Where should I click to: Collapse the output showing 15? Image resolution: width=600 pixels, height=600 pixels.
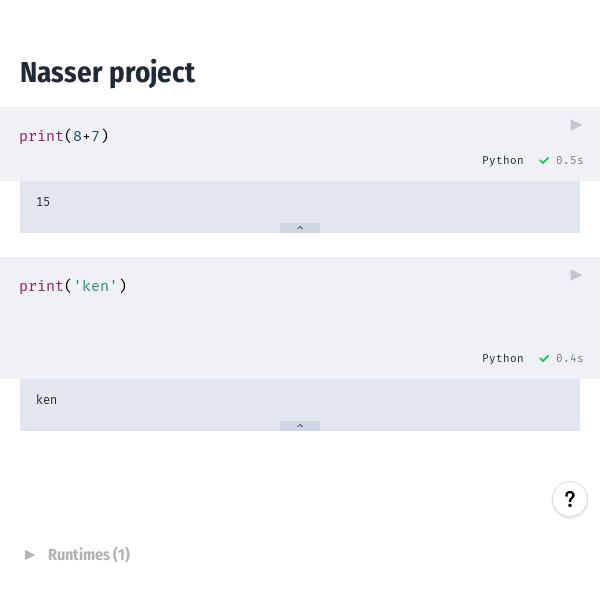pyautogui.click(x=300, y=228)
